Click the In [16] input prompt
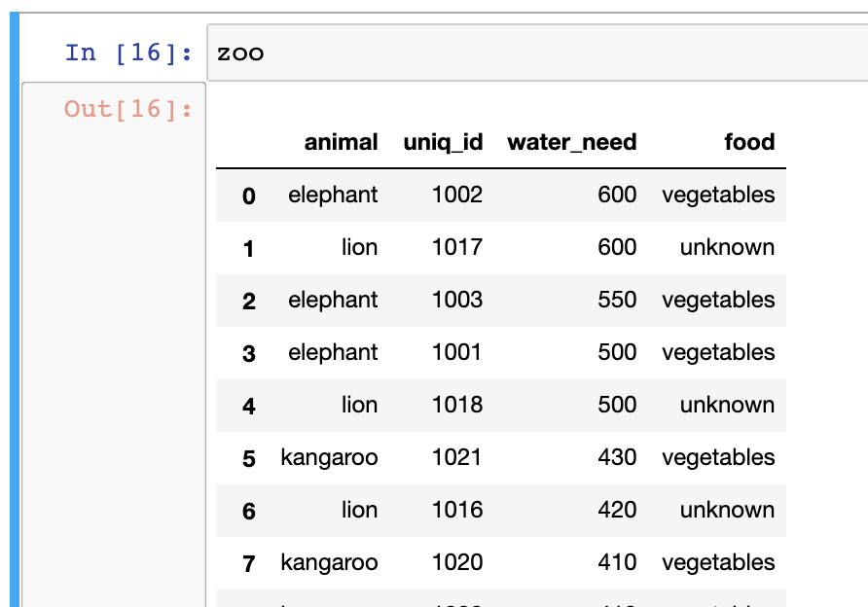This screenshot has height=607, width=868. pyautogui.click(x=128, y=53)
